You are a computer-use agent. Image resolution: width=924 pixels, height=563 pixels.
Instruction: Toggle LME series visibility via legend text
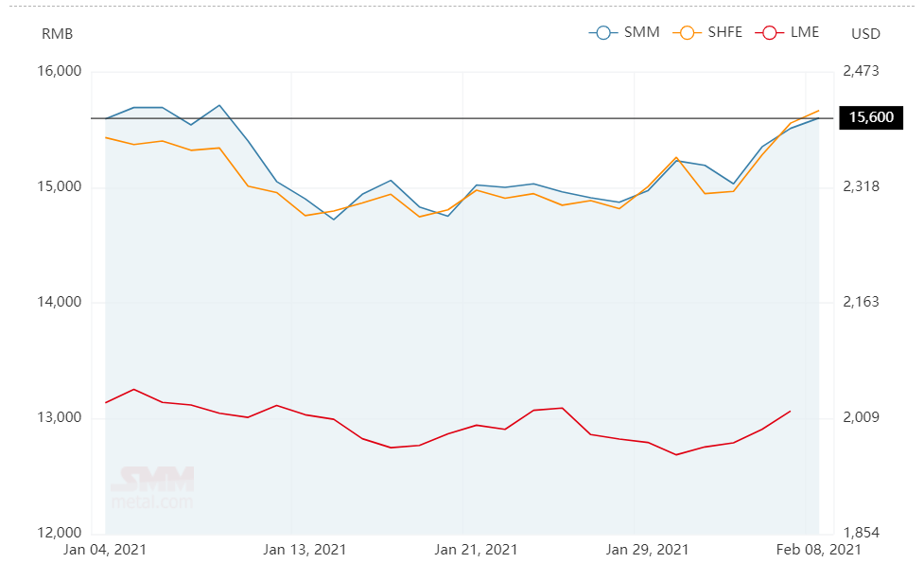point(804,33)
